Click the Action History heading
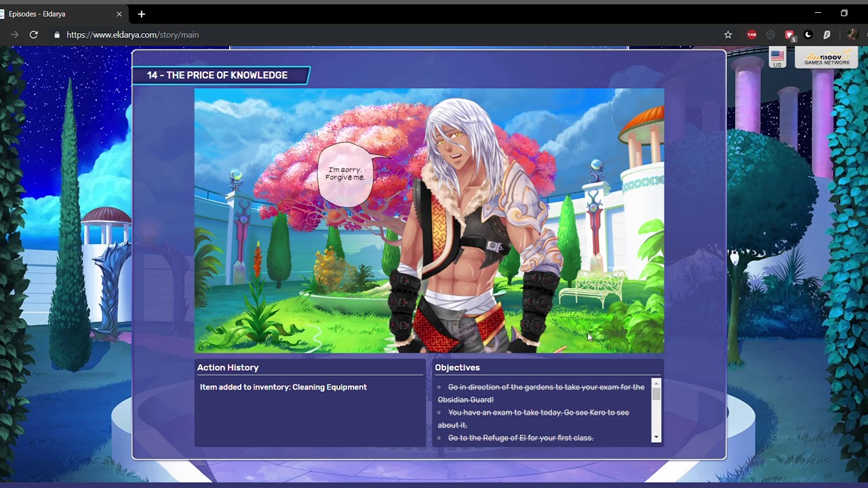This screenshot has width=868, height=488. tap(228, 367)
